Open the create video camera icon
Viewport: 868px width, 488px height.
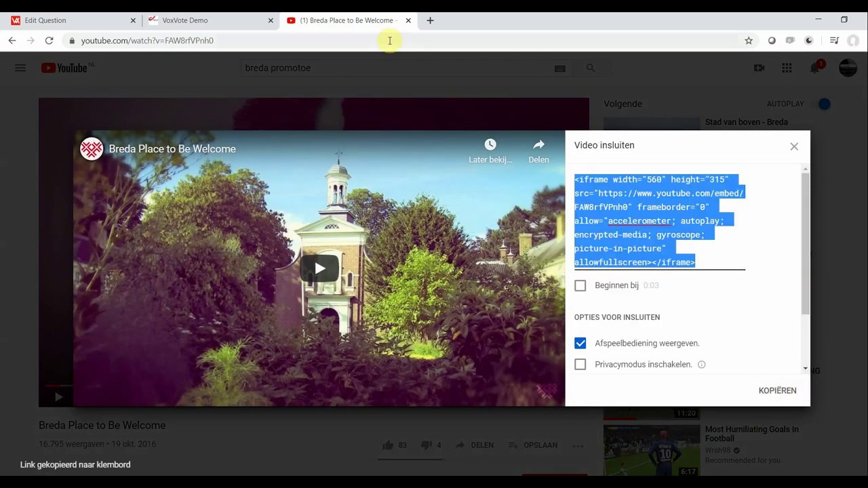click(759, 68)
